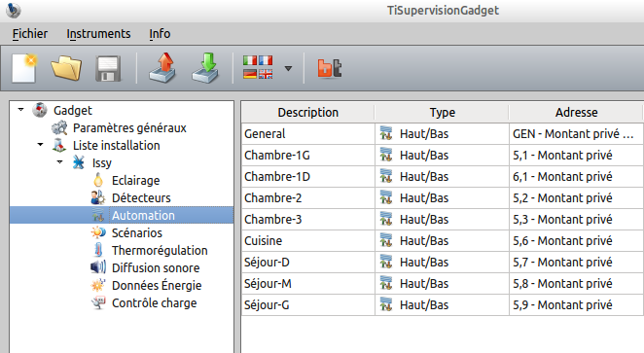
Task: Select Contrôle charge in the tree
Action: [x=154, y=303]
